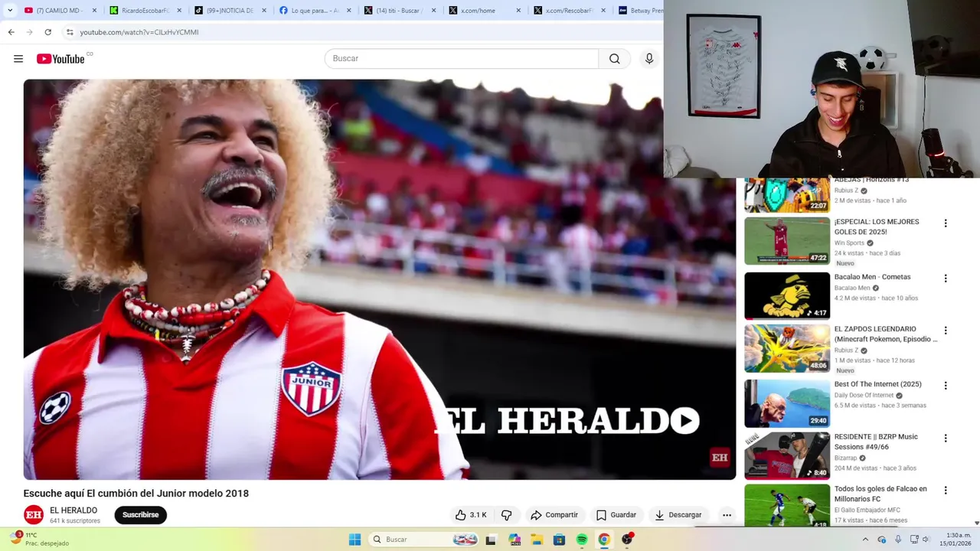Viewport: 980px width, 551px height.
Task: Open Residente BZRP Music Sessions thumbnail
Action: 787,455
